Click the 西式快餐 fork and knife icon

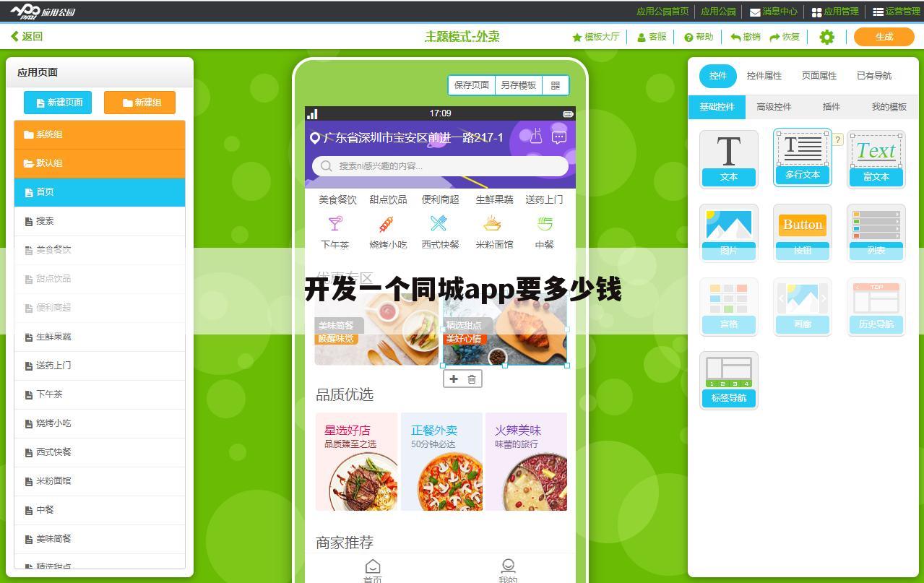point(439,223)
